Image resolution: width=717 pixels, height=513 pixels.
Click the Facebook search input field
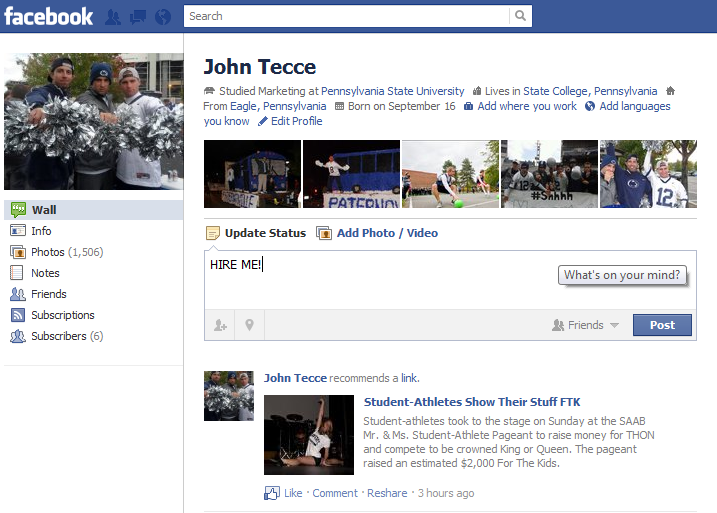pyautogui.click(x=346, y=16)
